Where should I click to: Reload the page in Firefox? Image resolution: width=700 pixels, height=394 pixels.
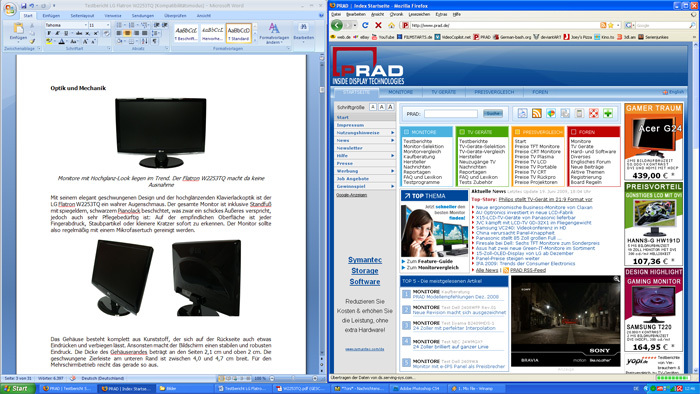pyautogui.click(x=365, y=25)
